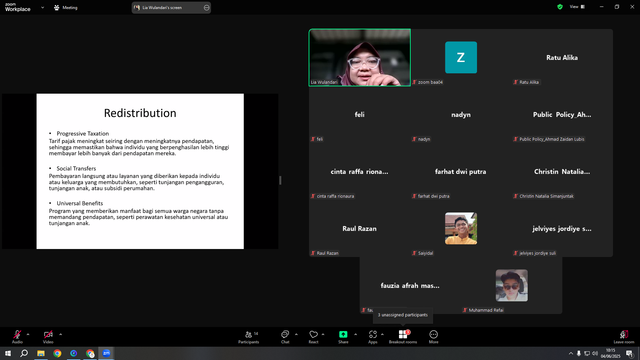
Task: Select Raul Razan participant tile
Action: pyautogui.click(x=360, y=229)
